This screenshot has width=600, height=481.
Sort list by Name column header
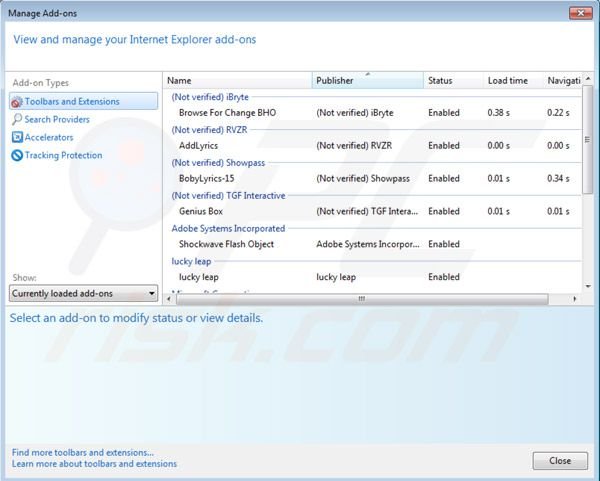point(238,80)
